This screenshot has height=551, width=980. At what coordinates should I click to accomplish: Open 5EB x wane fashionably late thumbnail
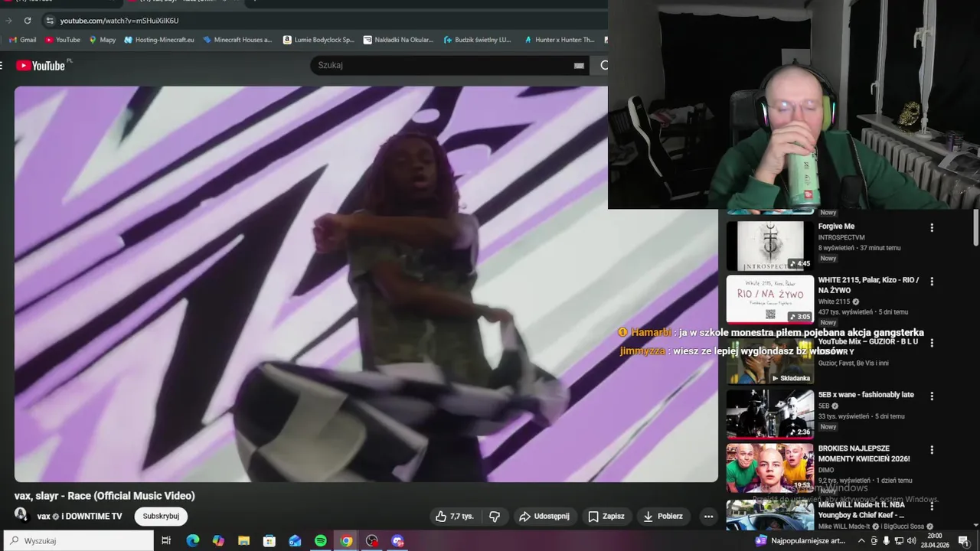coord(769,414)
